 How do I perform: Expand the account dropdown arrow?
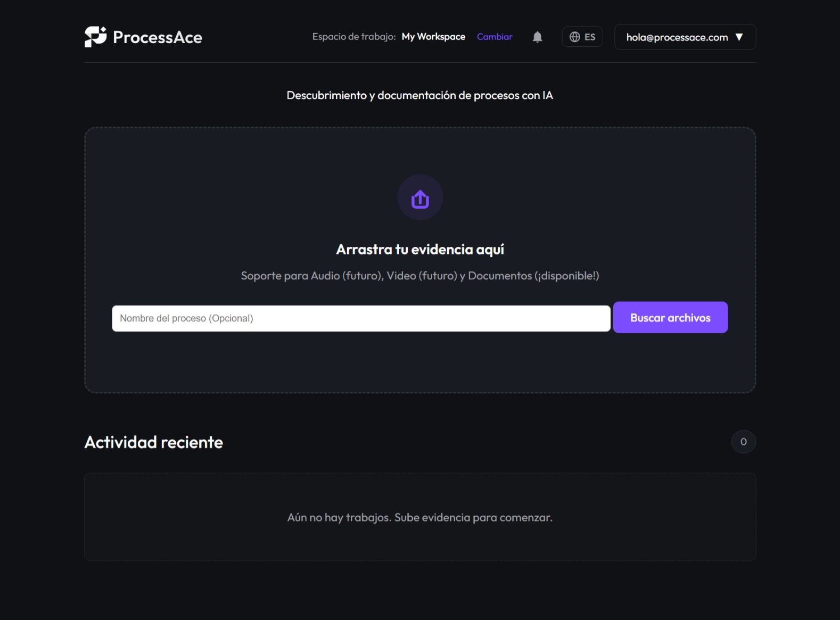(739, 37)
